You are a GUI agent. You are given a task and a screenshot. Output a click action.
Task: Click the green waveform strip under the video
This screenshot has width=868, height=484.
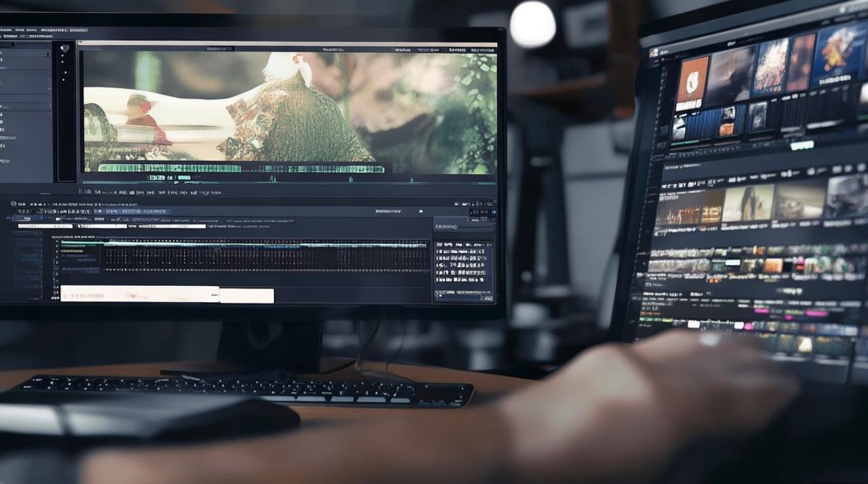pos(232,168)
